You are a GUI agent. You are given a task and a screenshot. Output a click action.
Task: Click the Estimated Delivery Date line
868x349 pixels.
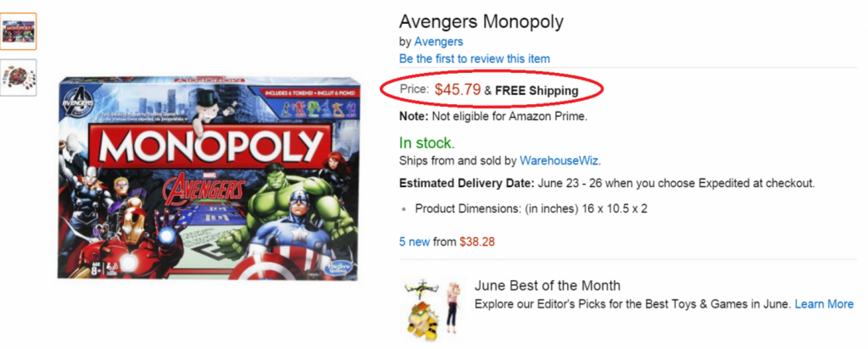tap(606, 183)
